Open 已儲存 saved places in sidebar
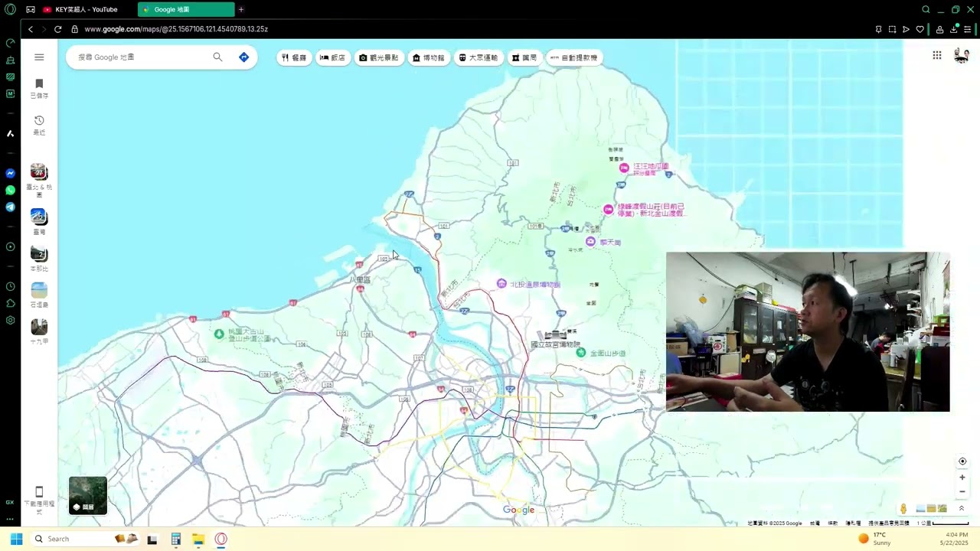Screen dimensions: 980x551 [39, 88]
